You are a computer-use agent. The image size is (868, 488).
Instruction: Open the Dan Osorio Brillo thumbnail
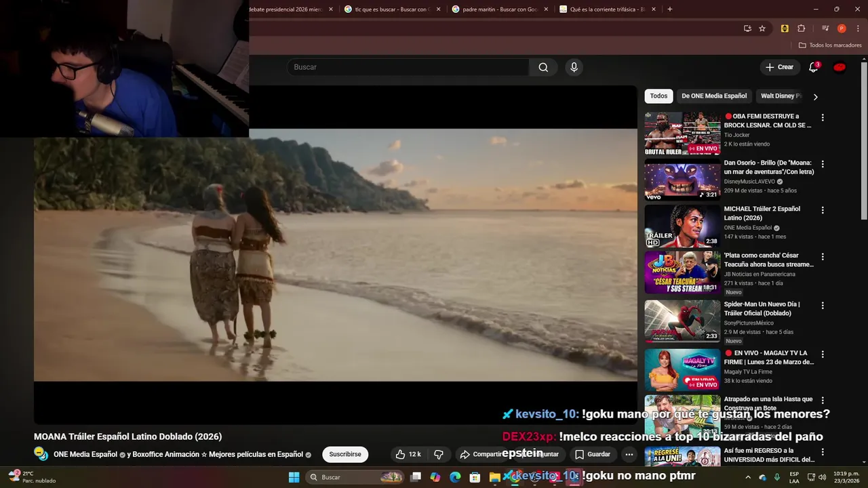(x=682, y=180)
